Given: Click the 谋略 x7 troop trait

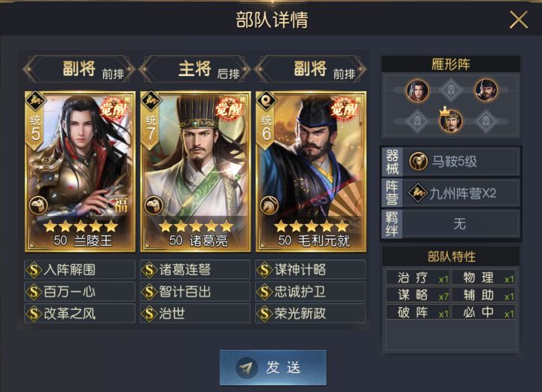Looking at the screenshot, I should [418, 295].
